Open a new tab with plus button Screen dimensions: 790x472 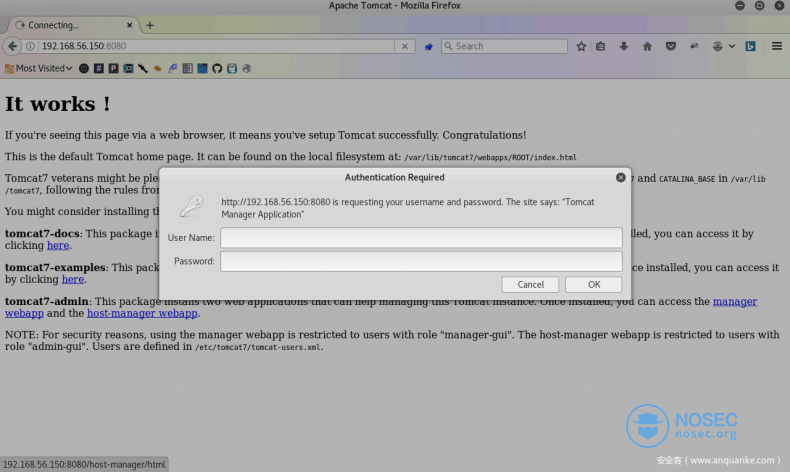150,25
